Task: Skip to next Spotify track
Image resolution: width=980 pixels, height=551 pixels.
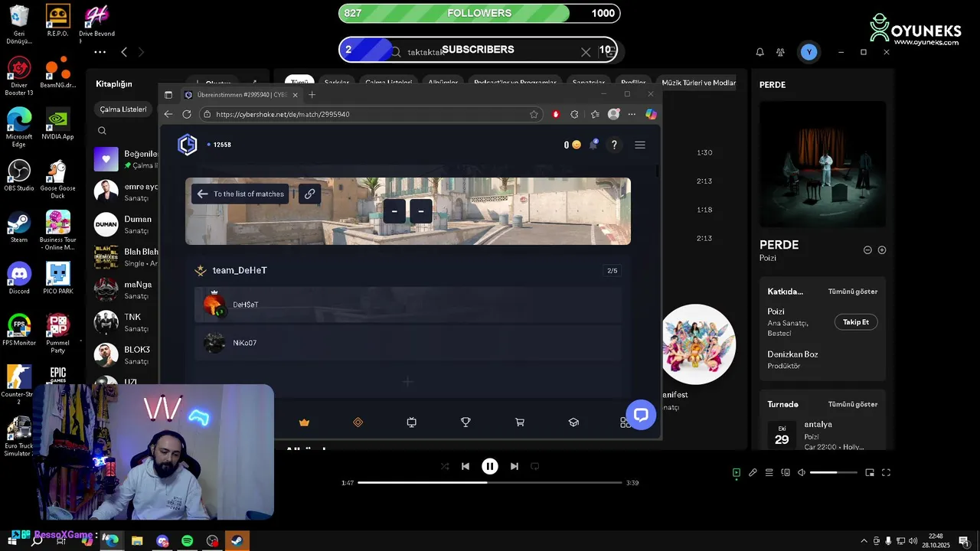Action: pos(514,466)
